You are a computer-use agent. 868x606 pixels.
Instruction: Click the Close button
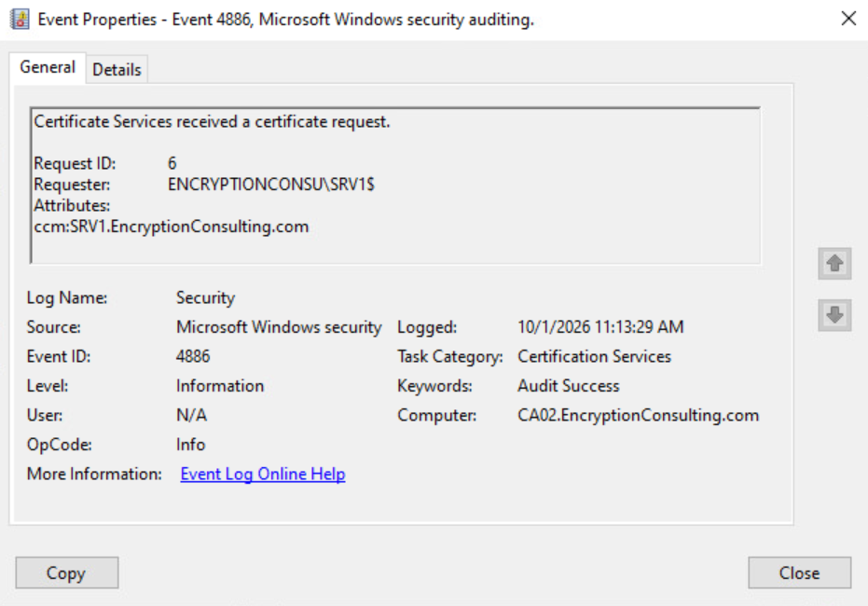(x=799, y=572)
